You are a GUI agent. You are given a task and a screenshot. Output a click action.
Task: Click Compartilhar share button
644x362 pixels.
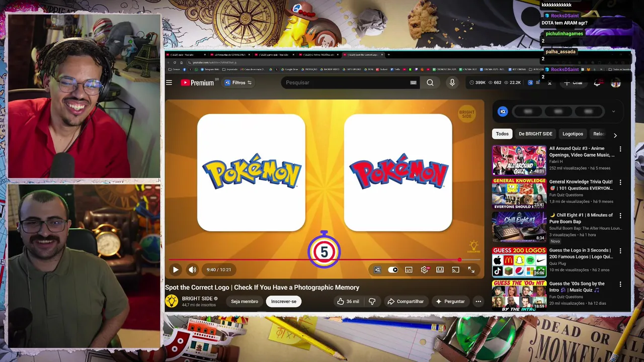(406, 301)
